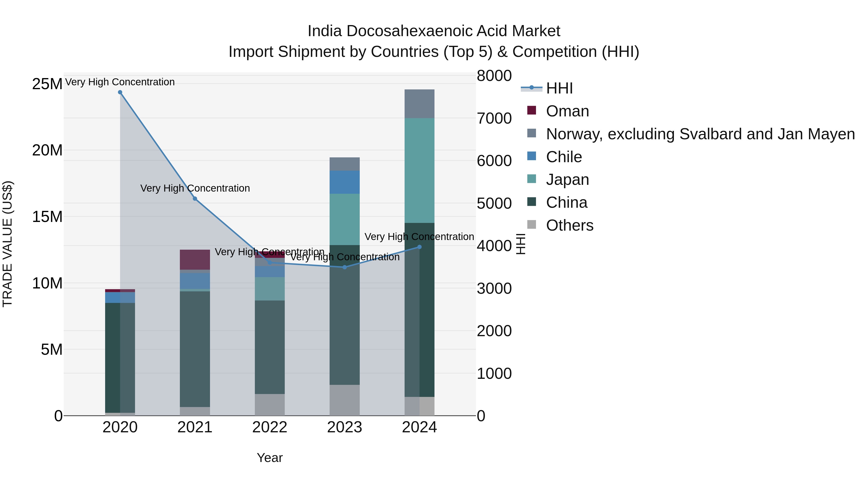Click the Japan teal legend swatch
This screenshot has width=868, height=488.
pos(531,179)
